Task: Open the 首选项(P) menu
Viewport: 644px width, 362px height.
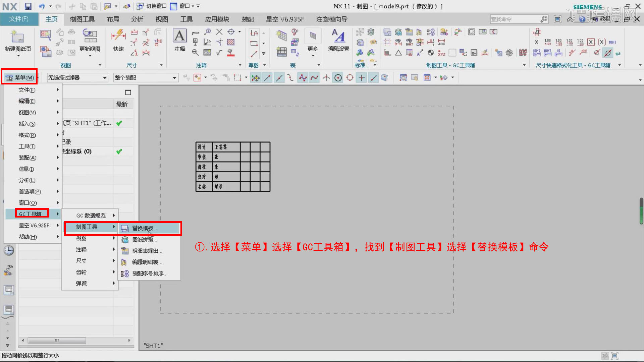Action: tap(33, 191)
